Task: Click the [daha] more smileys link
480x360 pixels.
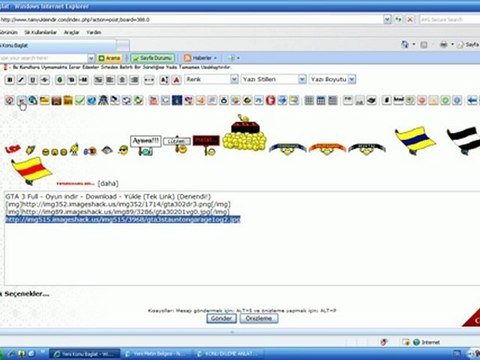Action: tap(108, 183)
